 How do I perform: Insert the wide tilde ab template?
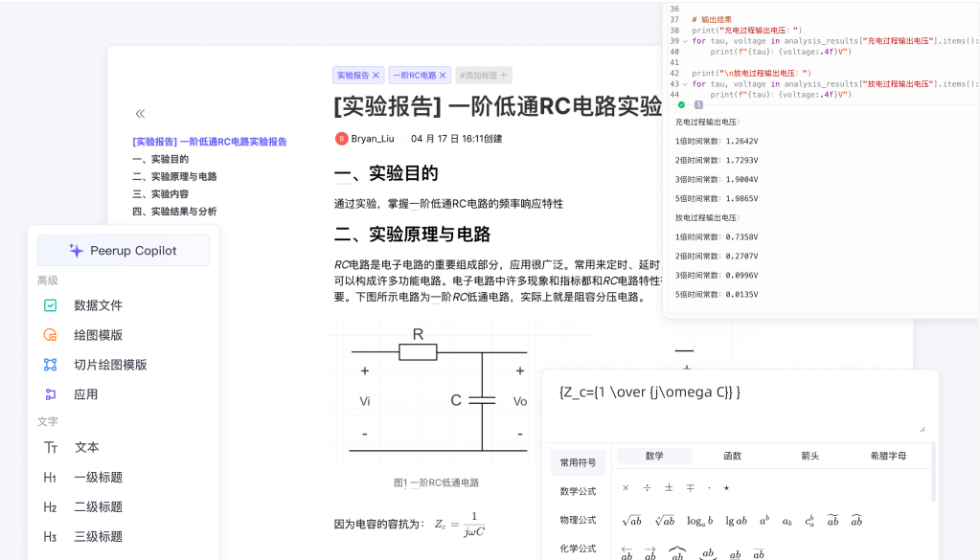(x=833, y=521)
